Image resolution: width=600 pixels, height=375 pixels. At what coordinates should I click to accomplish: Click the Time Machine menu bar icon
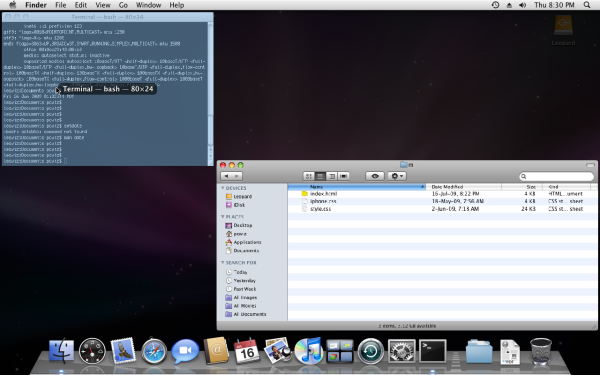click(x=495, y=5)
